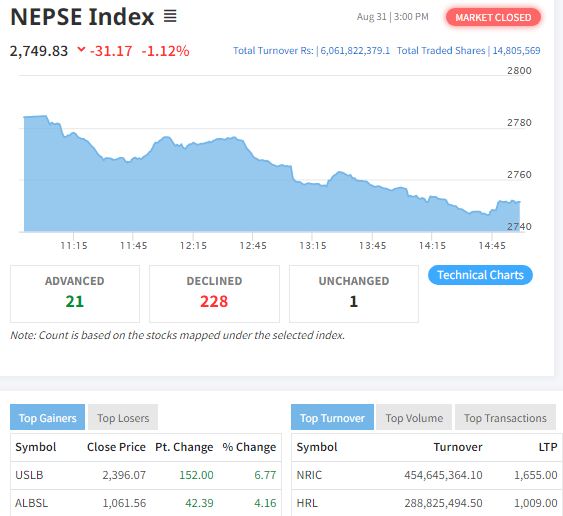Screen dimensions: 563x516
Task: Open the Technical Charts button
Action: pyautogui.click(x=480, y=275)
